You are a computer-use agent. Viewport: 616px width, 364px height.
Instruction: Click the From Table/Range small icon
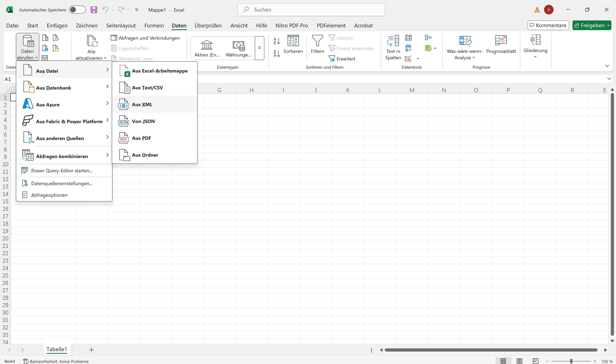coord(45,58)
